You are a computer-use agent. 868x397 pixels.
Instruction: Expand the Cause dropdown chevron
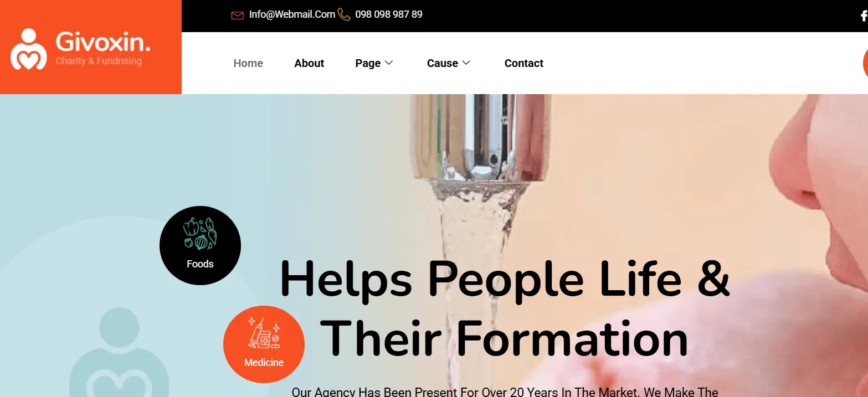[x=466, y=63]
